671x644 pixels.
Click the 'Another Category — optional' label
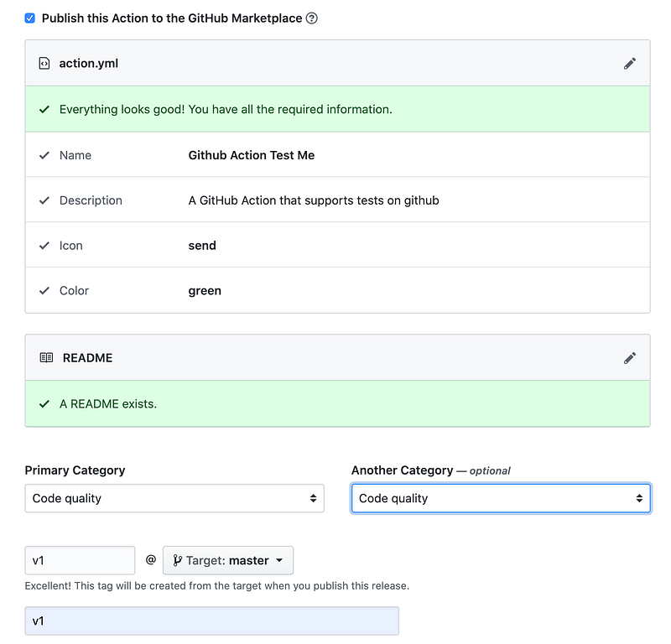pos(431,470)
